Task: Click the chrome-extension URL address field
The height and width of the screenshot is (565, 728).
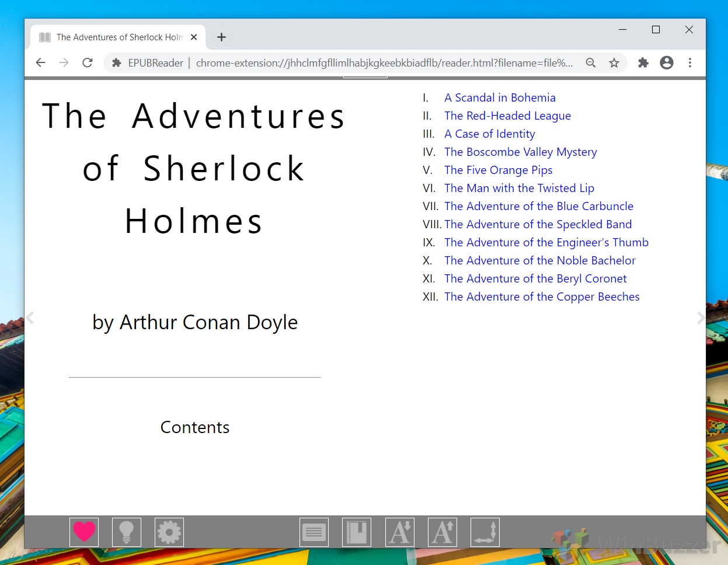Action: (x=385, y=62)
